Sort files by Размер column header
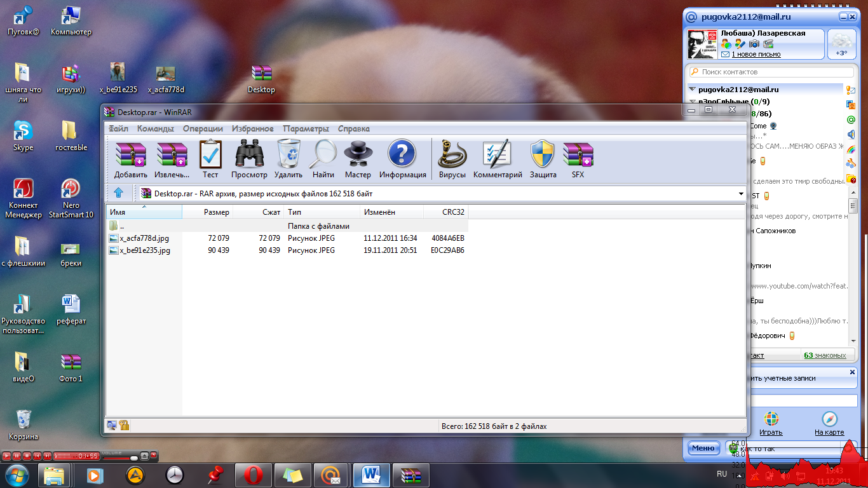 [x=208, y=212]
